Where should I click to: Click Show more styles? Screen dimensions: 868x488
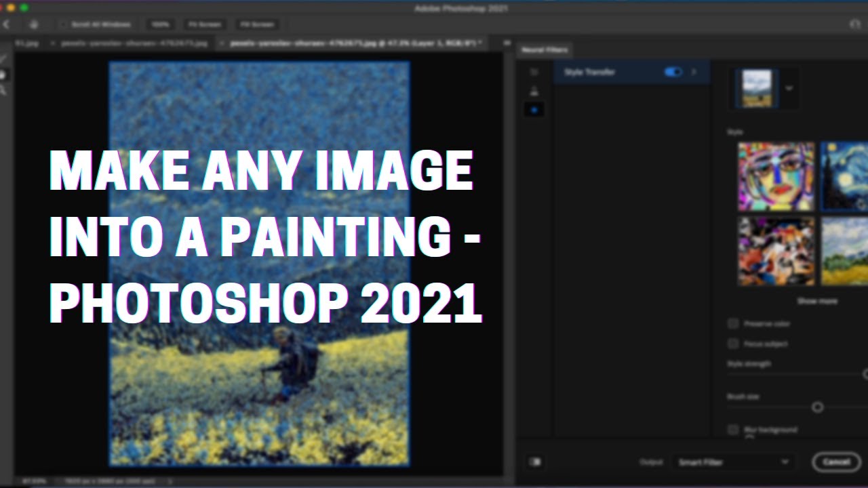pos(816,301)
